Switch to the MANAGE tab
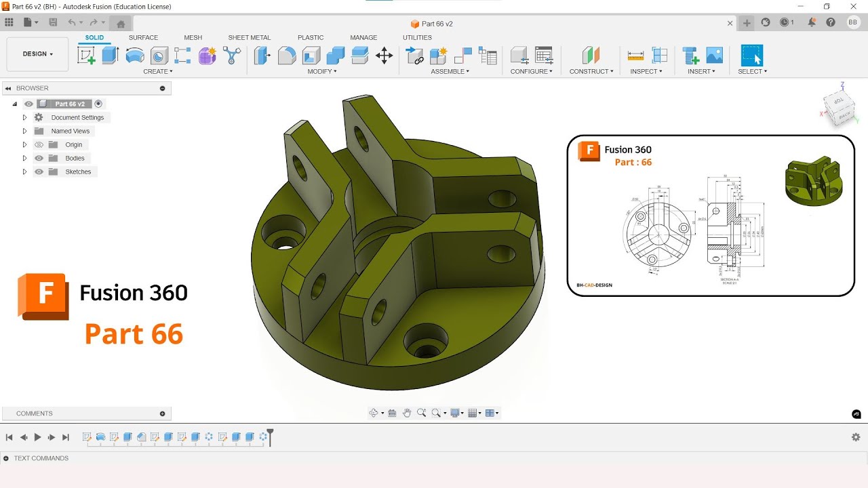 click(363, 38)
